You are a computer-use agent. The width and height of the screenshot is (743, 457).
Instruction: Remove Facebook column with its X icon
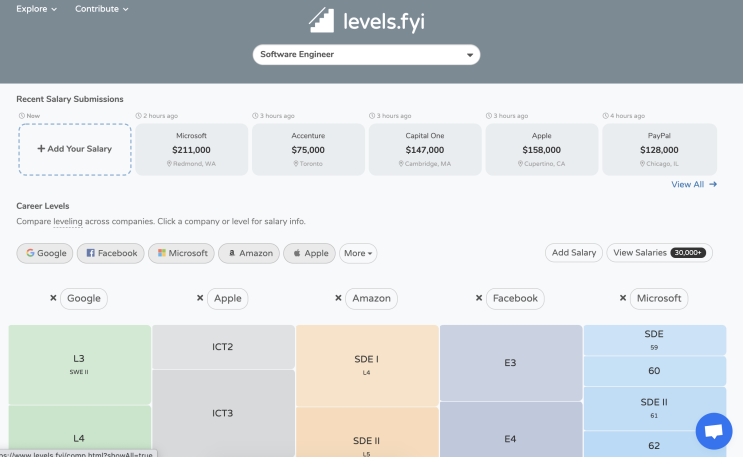click(x=479, y=298)
